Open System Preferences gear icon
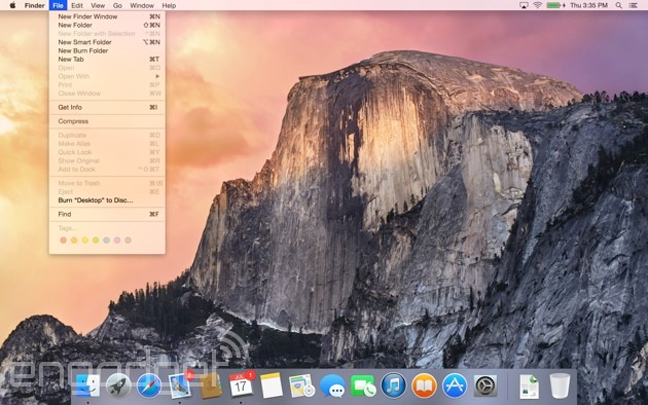 click(x=485, y=385)
